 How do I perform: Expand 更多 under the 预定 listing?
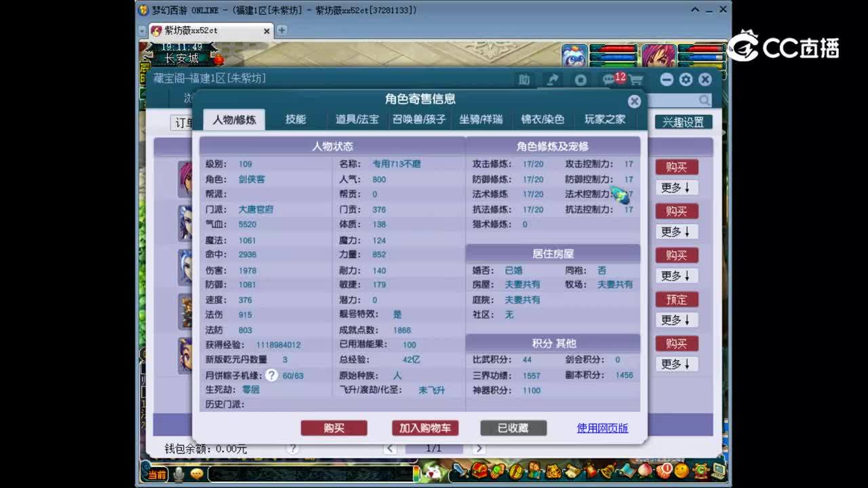677,320
